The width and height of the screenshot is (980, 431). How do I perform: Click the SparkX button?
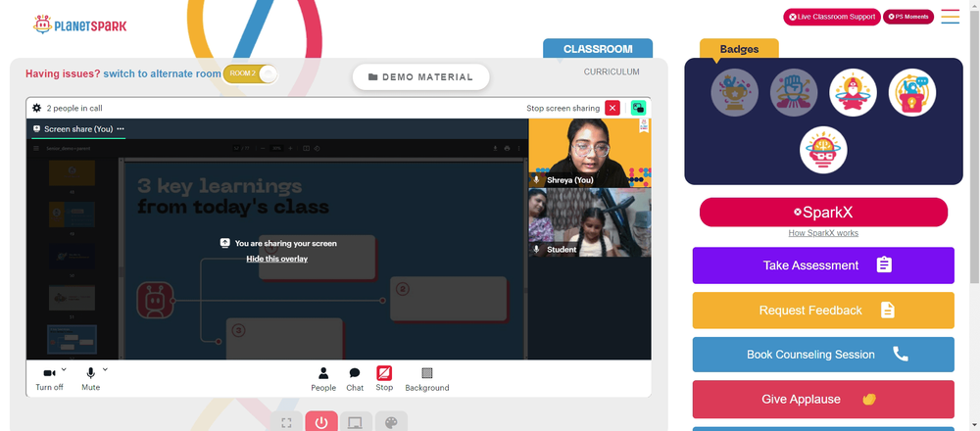point(823,213)
